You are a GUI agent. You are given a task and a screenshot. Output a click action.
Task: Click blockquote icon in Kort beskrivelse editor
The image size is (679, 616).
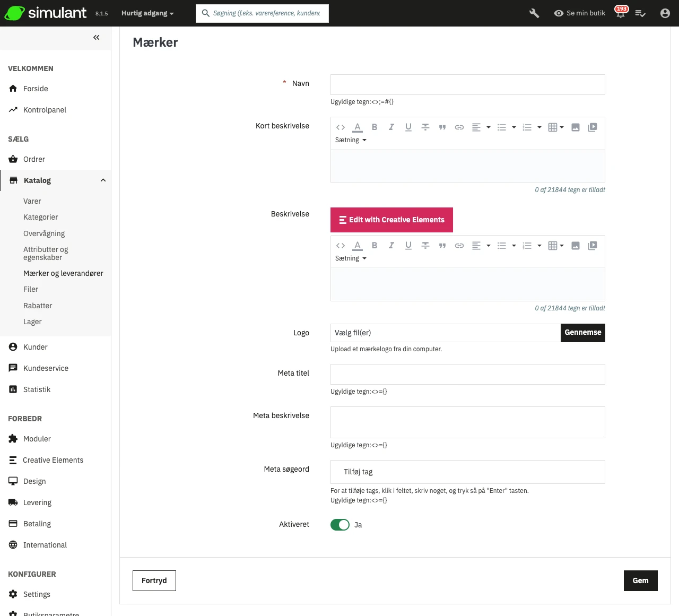(442, 127)
